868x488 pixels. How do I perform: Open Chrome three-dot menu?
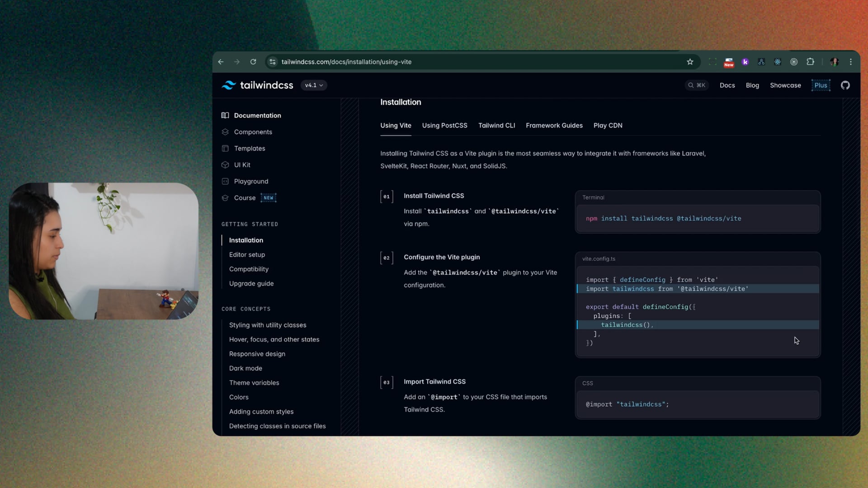(851, 62)
